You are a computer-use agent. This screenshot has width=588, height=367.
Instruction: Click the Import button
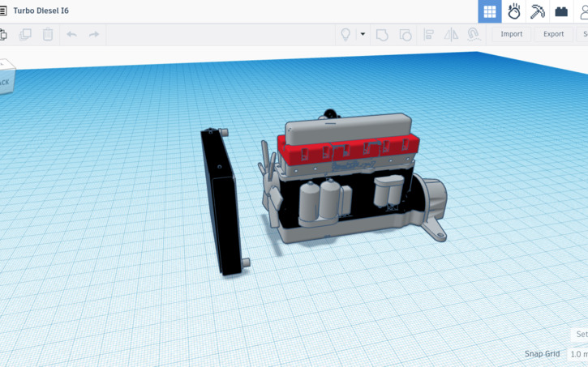(x=512, y=34)
